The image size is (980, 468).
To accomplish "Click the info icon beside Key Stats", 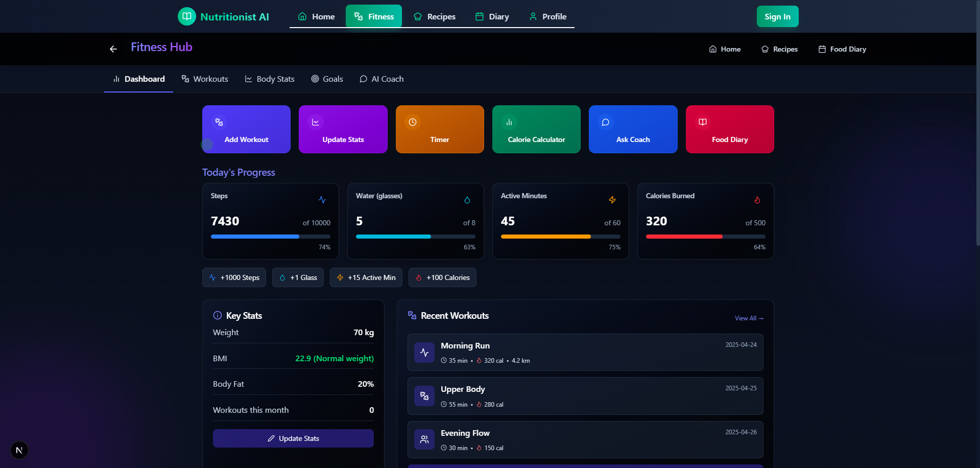I will tap(218, 315).
